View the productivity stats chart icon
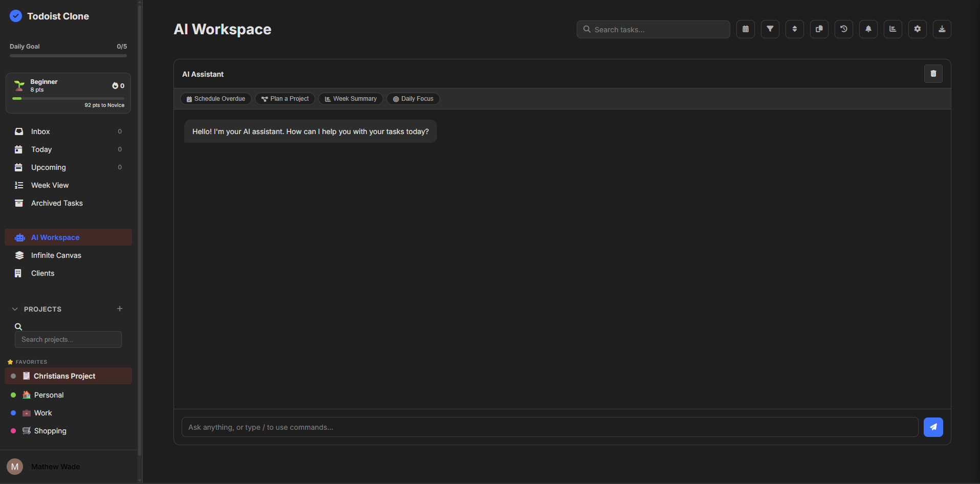Viewport: 980px width, 484px height. click(x=892, y=29)
